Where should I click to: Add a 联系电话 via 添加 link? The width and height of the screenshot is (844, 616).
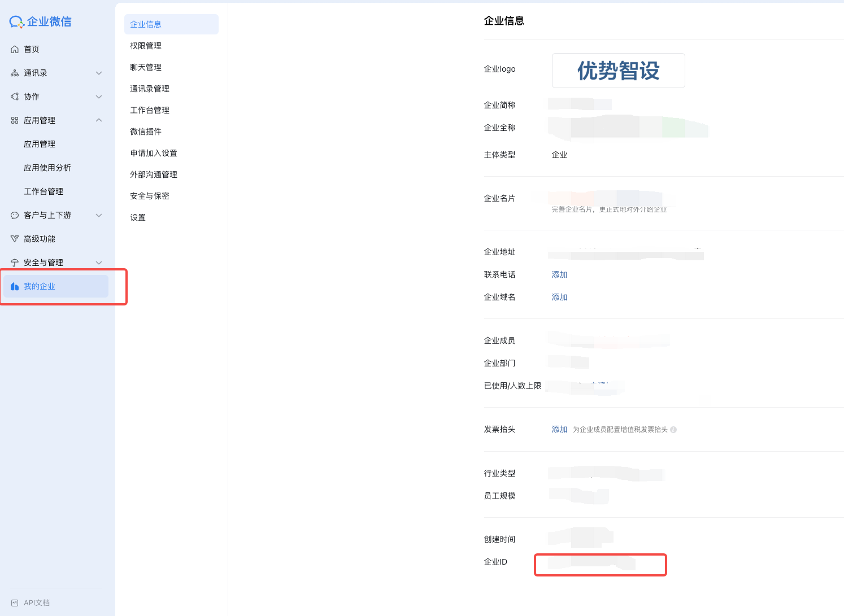559,274
